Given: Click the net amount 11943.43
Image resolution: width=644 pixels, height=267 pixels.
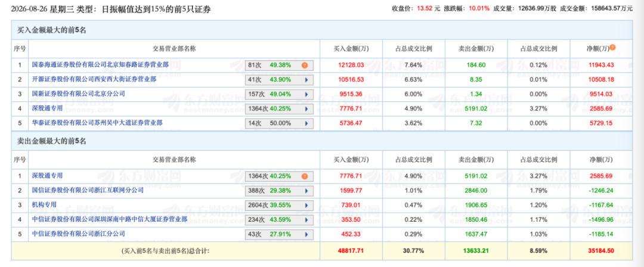Looking at the screenshot, I should tap(601, 65).
